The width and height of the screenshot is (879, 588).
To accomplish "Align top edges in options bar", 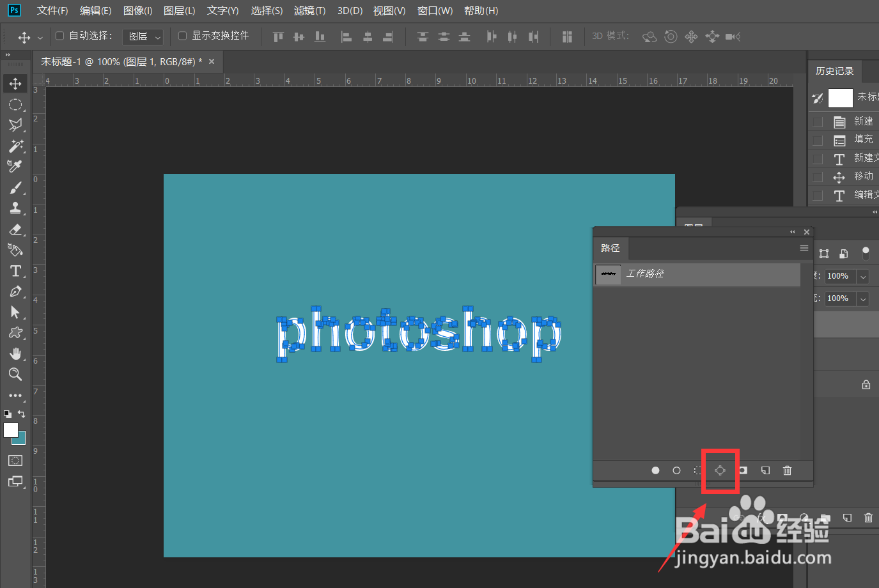I will [278, 36].
